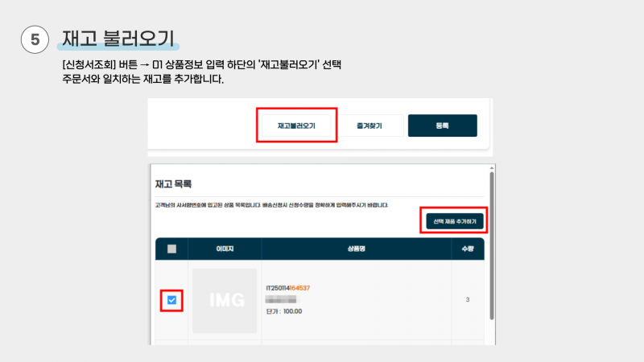Click the 재고 목록 section heading

coord(173,184)
